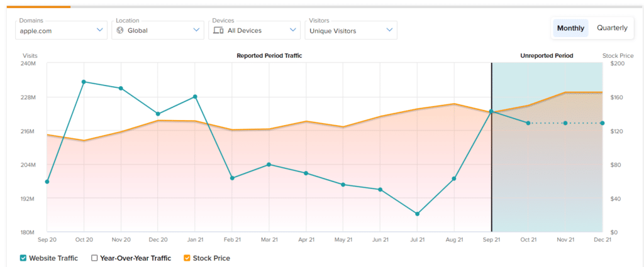Viewport: 644px width, 267px height.
Task: Click the Reported Period Traffic heading
Action: [269, 55]
